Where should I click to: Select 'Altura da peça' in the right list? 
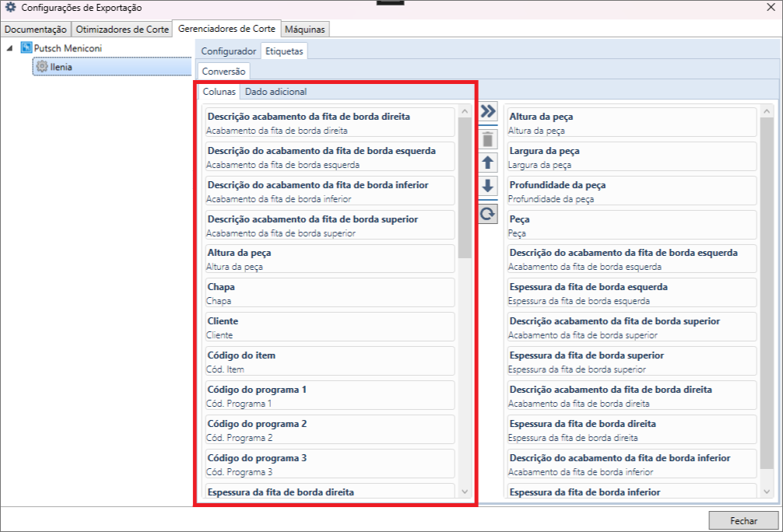click(632, 123)
